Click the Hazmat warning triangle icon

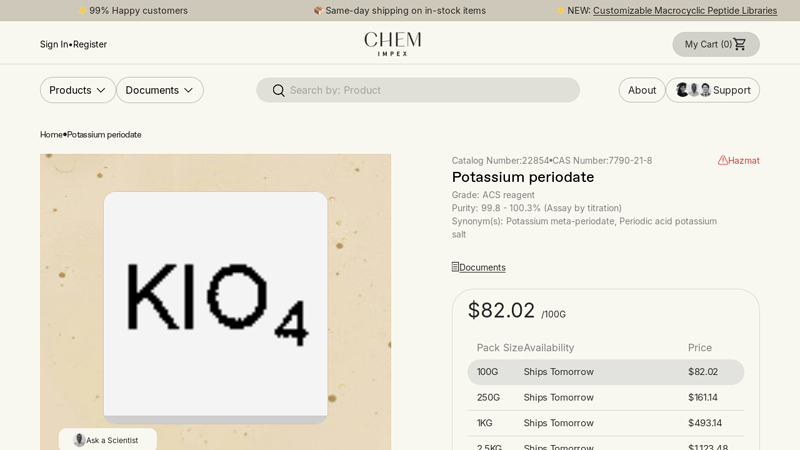tap(722, 160)
